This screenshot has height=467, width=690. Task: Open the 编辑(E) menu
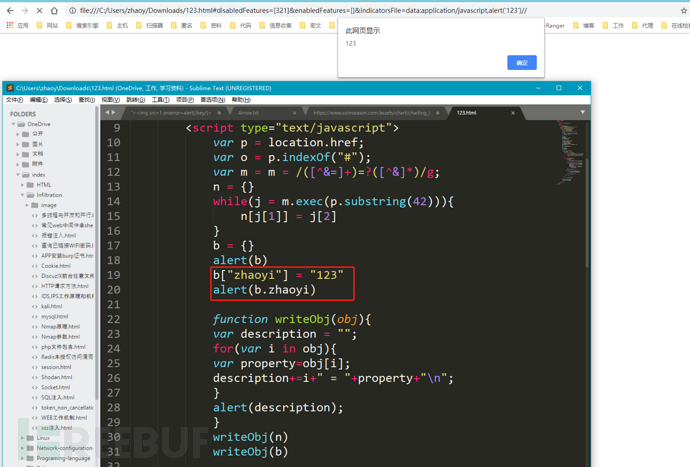click(x=39, y=100)
